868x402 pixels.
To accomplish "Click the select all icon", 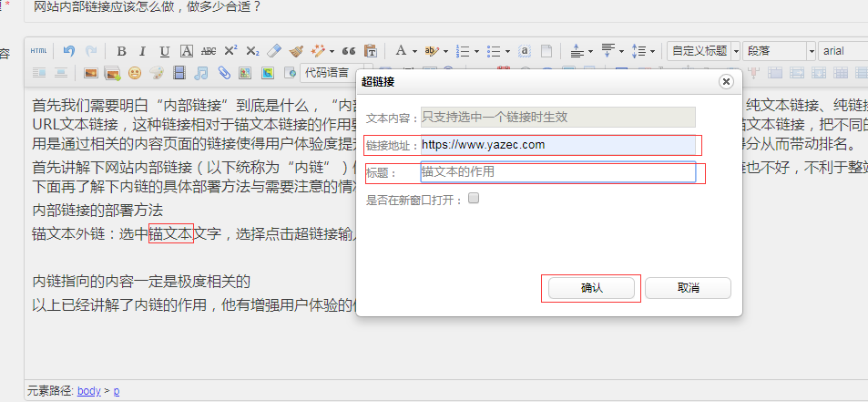I will 525,51.
